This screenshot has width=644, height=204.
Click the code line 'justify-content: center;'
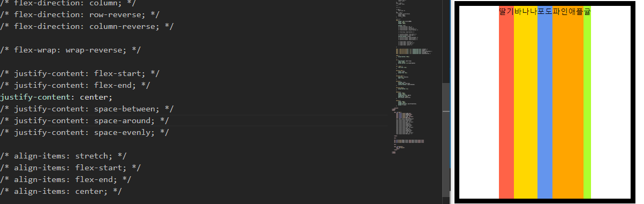point(57,97)
